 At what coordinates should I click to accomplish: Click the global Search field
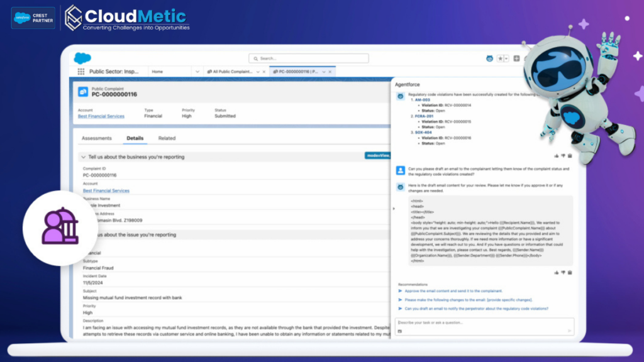point(308,58)
